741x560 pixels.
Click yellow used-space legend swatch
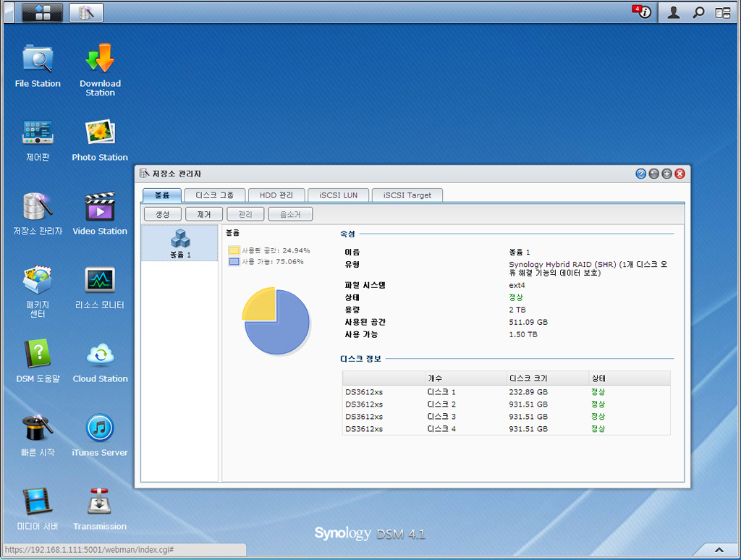[234, 250]
